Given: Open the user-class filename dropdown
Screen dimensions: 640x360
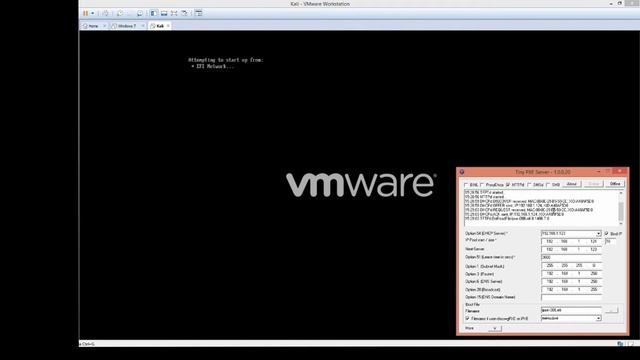Looking at the screenshot, I should [598, 318].
